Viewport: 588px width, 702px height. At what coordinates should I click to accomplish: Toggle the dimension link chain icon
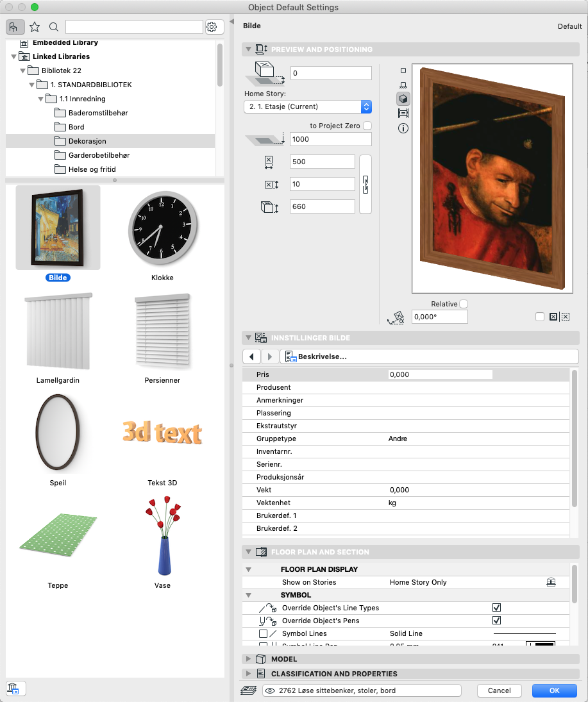(365, 185)
